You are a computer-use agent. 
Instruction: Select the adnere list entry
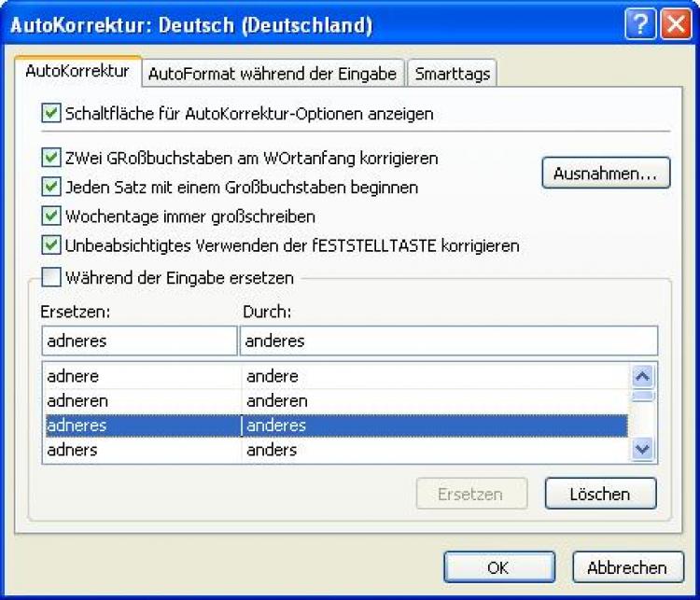click(140, 376)
